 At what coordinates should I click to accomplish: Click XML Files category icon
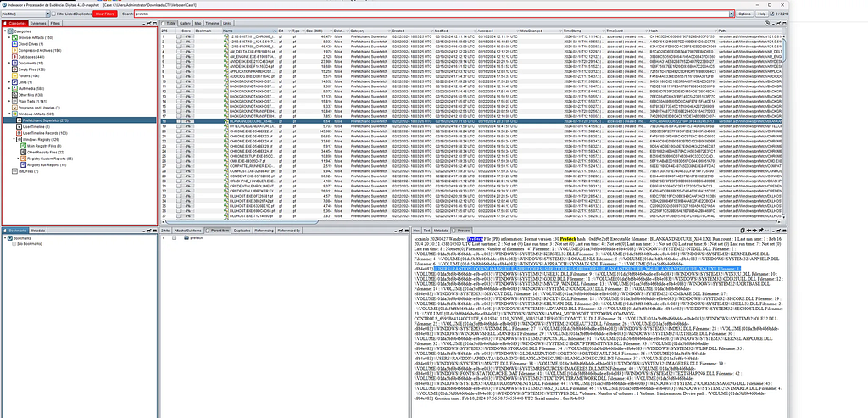[14, 171]
